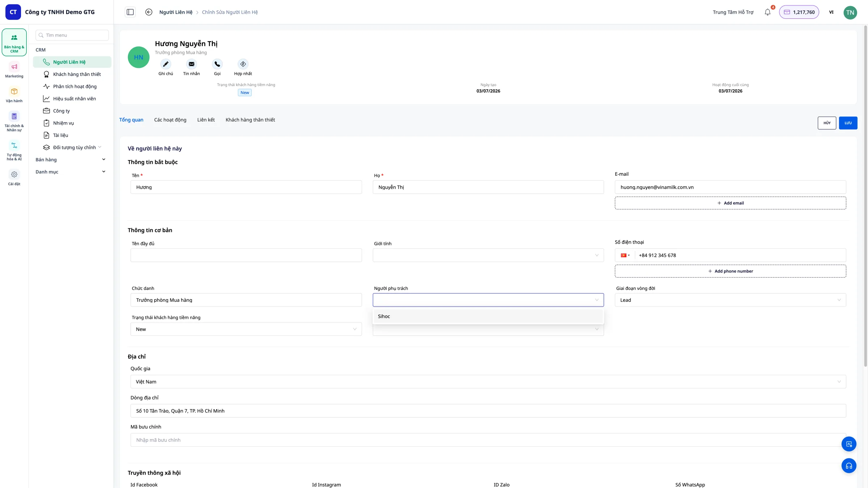Click the Chức danh field
Viewport: 868px width, 488px height.
click(246, 300)
